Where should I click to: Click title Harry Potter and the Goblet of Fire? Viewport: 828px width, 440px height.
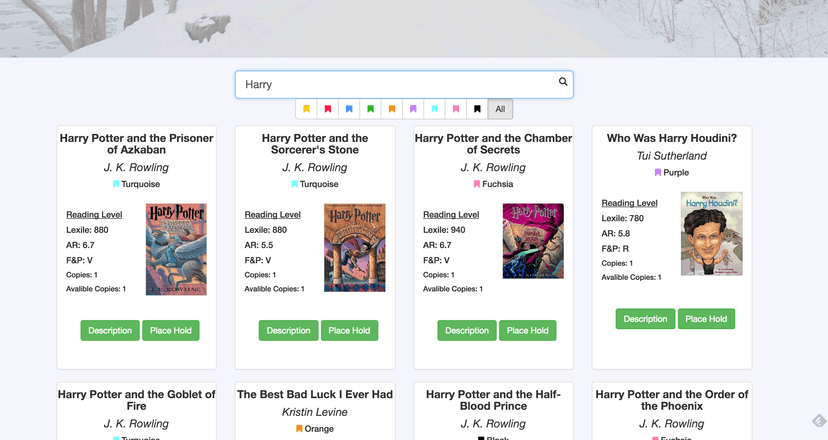(136, 400)
